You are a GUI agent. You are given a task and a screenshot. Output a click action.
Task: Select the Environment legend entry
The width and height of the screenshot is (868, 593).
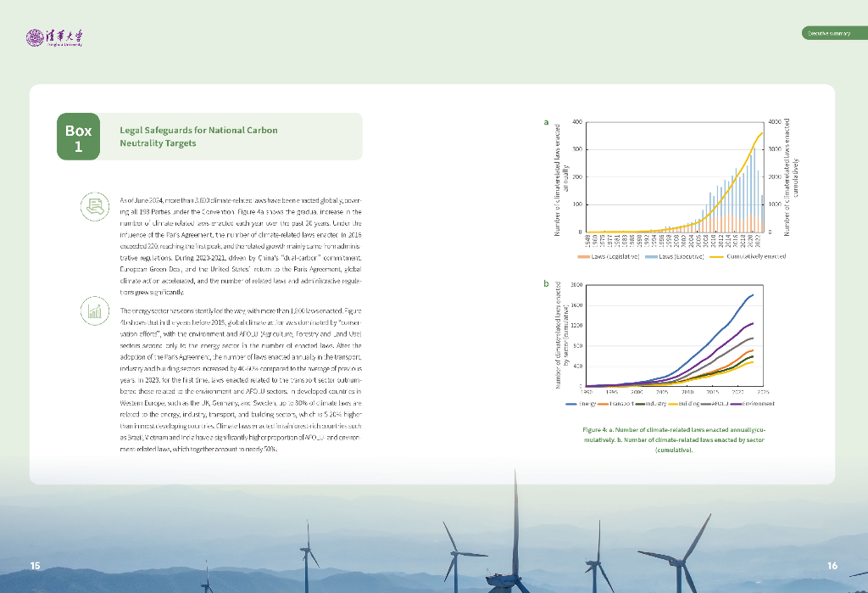click(753, 404)
